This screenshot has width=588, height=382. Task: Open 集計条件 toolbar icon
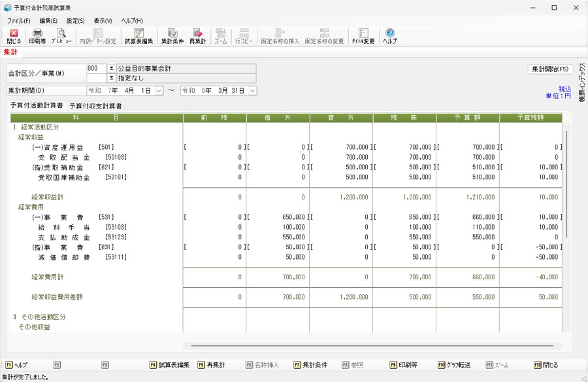click(x=172, y=36)
